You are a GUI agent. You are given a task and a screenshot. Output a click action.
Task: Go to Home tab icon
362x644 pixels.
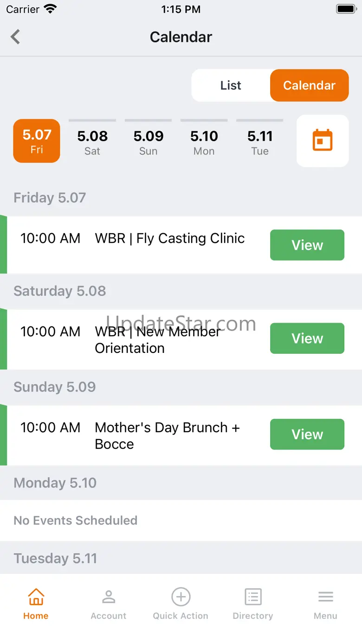[36, 597]
